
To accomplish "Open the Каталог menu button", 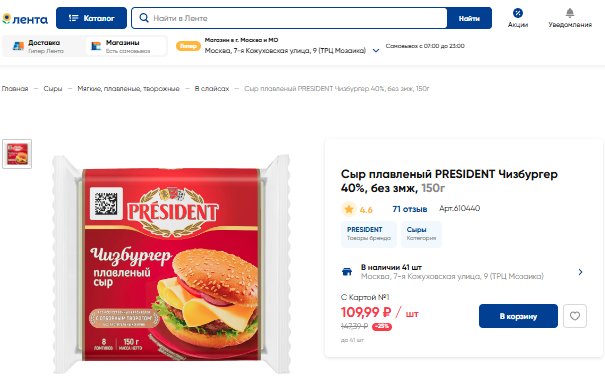I will pyautogui.click(x=91, y=18).
